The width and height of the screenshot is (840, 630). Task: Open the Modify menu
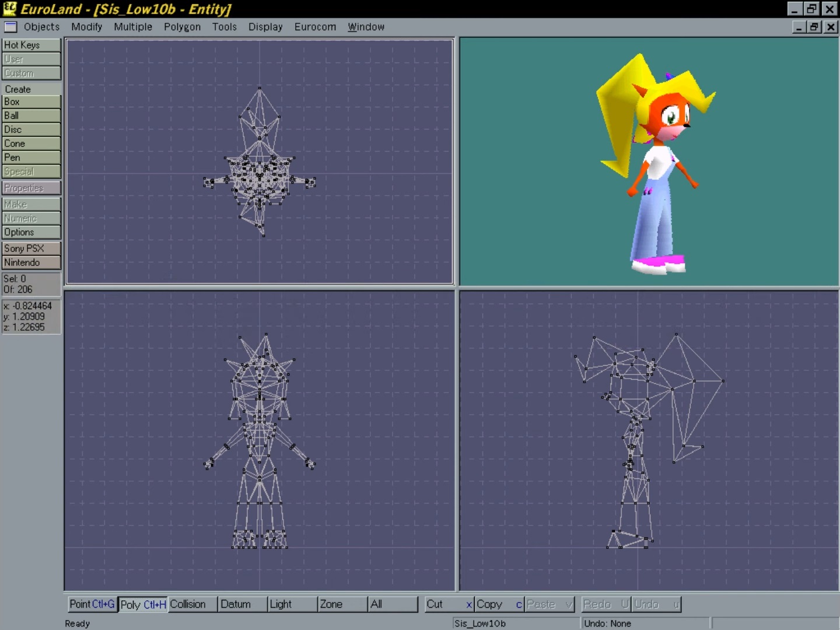[x=86, y=27]
